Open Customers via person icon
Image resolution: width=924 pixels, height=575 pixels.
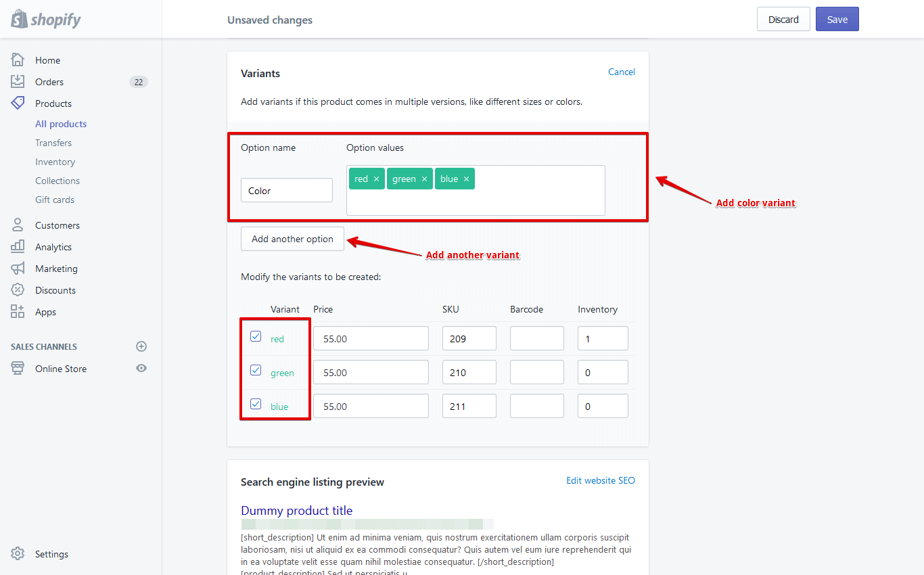coord(18,225)
